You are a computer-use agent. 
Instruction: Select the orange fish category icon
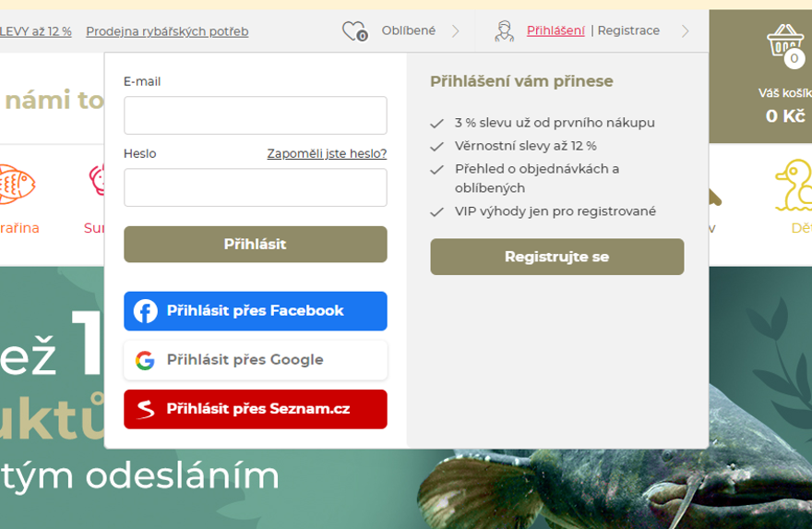coord(18,184)
